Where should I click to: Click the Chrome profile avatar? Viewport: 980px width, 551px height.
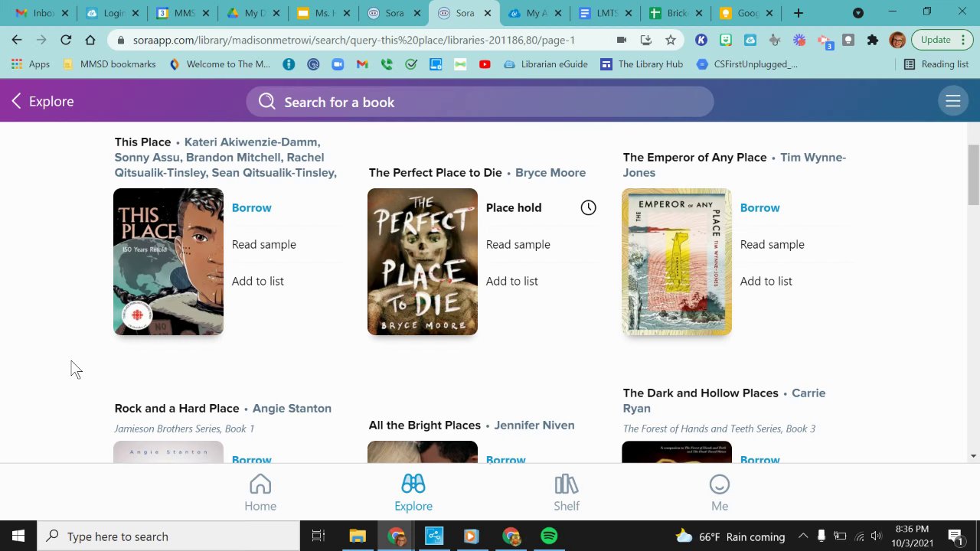click(x=897, y=40)
